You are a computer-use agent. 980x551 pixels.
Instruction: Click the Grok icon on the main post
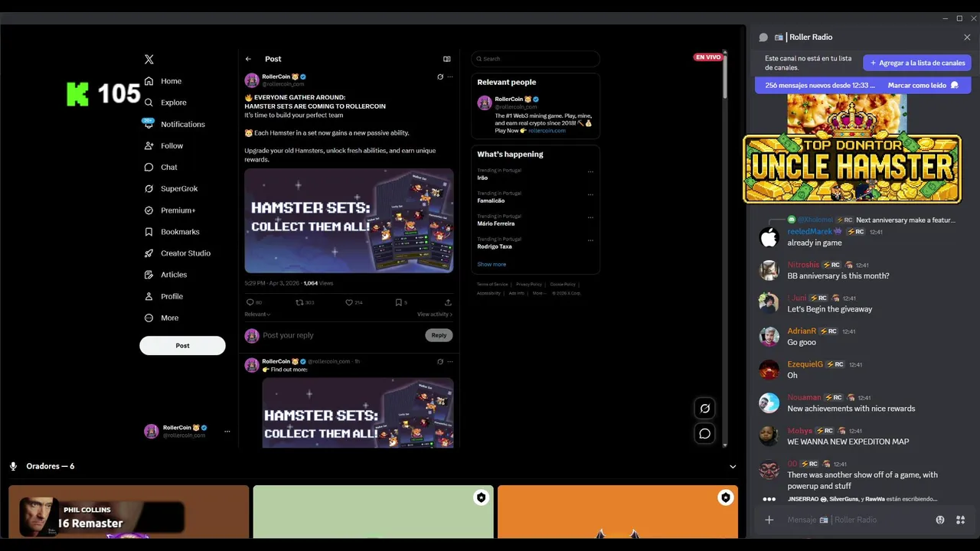[440, 77]
